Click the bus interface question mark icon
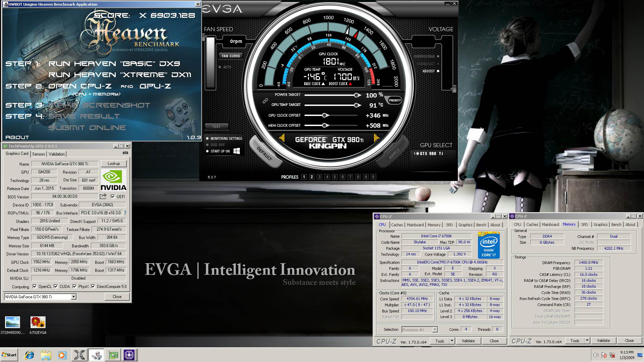The width and height of the screenshot is (644, 362). 125,213
